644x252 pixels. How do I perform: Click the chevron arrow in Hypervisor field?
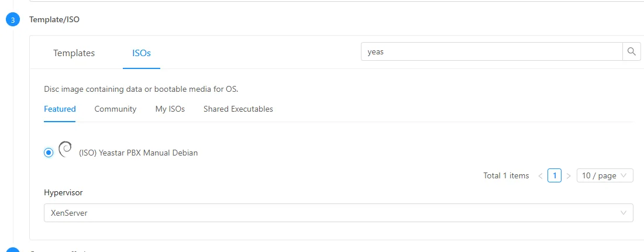pyautogui.click(x=624, y=213)
